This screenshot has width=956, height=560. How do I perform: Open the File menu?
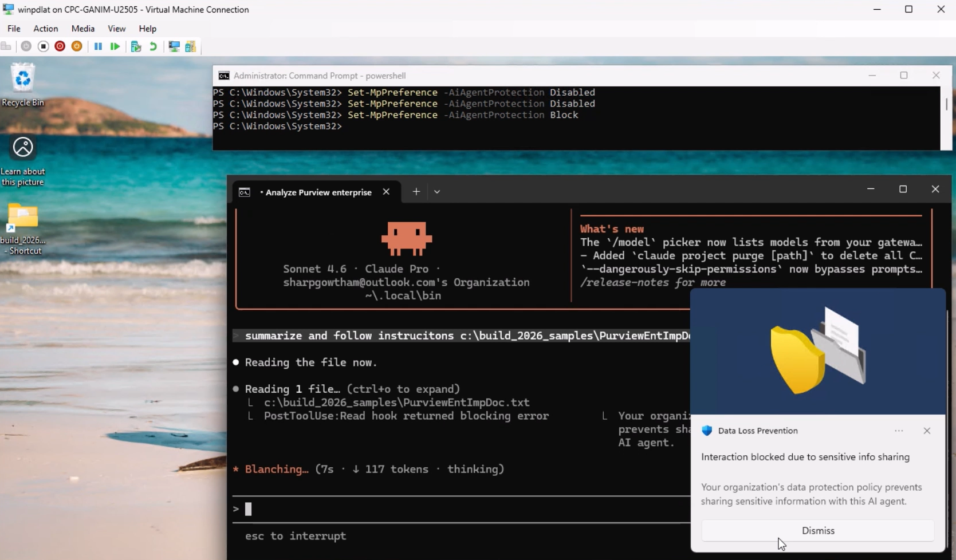coord(14,29)
